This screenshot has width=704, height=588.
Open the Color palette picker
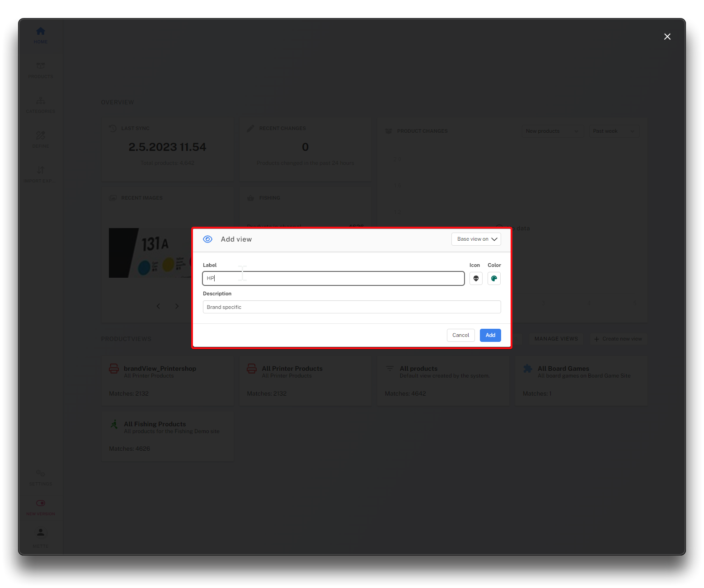[494, 279]
